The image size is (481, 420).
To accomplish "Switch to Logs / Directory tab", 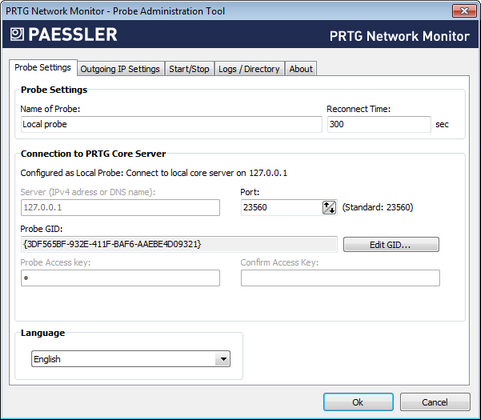I will pos(249,69).
